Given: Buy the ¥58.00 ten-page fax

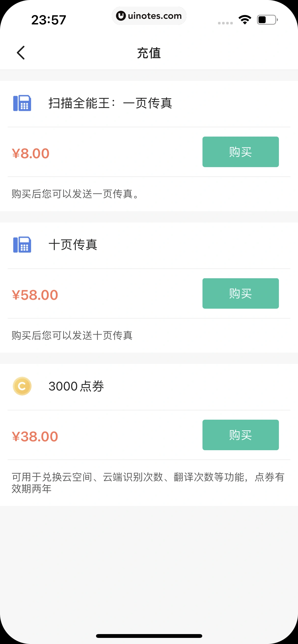Looking at the screenshot, I should point(240,294).
